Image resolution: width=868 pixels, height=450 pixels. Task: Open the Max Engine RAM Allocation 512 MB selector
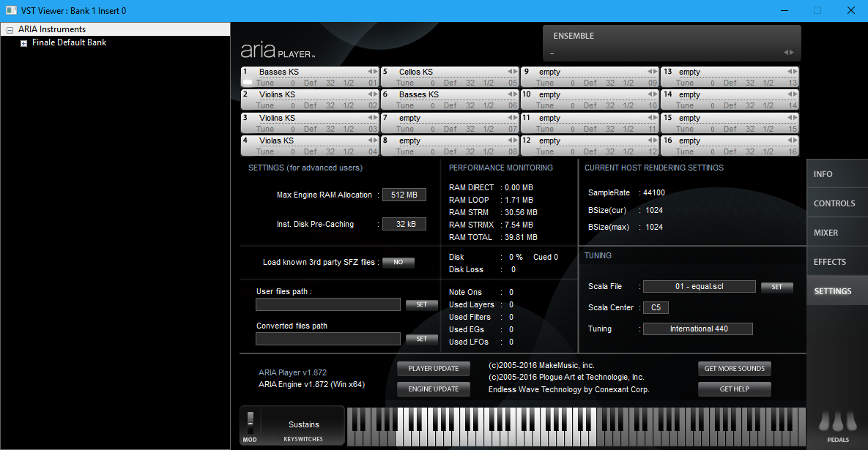[x=404, y=195]
